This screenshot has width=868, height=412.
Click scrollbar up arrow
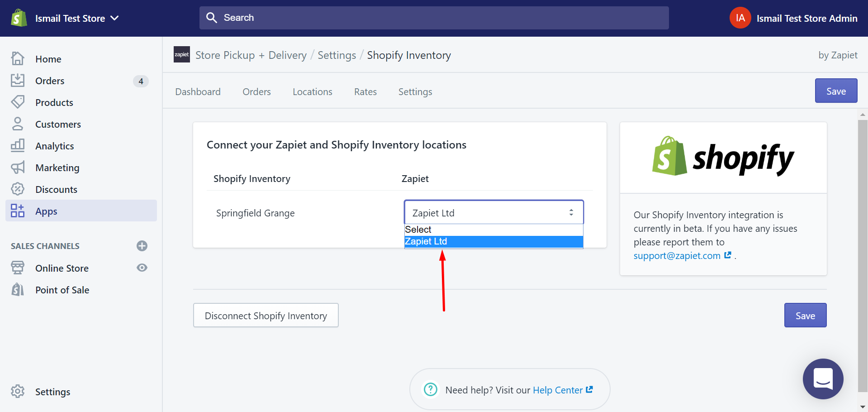pyautogui.click(x=863, y=115)
